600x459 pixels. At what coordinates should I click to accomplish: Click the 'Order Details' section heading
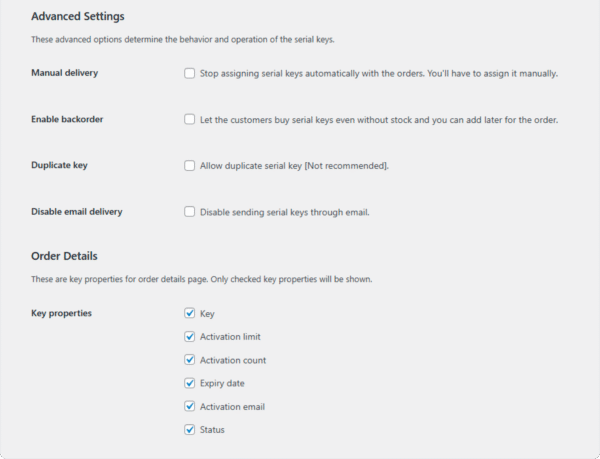[64, 255]
